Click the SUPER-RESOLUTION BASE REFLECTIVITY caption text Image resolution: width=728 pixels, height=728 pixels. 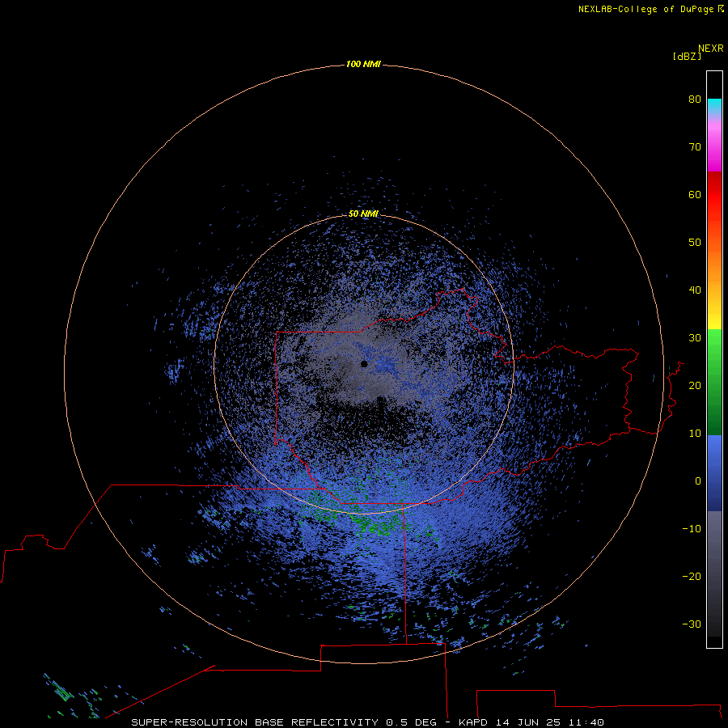point(255,722)
